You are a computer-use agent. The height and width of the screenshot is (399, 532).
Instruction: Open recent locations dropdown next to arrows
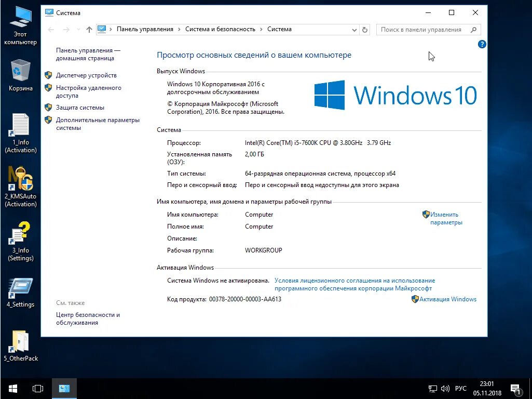(x=78, y=30)
